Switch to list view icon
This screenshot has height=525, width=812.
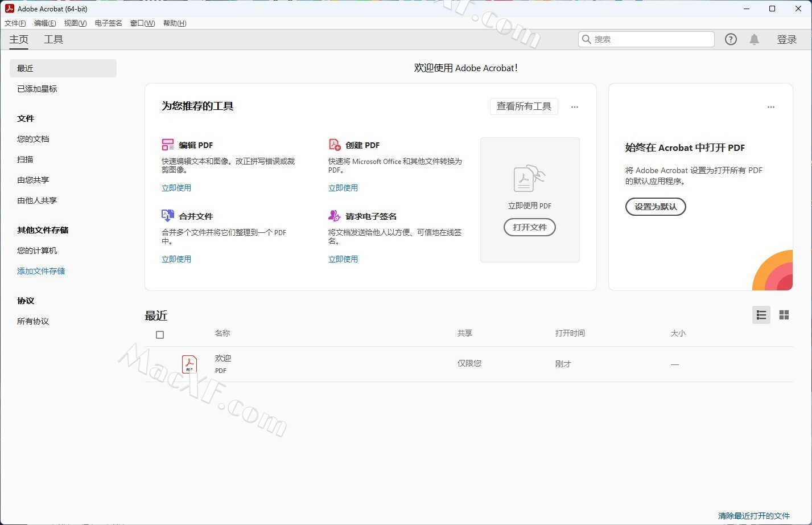coord(761,315)
